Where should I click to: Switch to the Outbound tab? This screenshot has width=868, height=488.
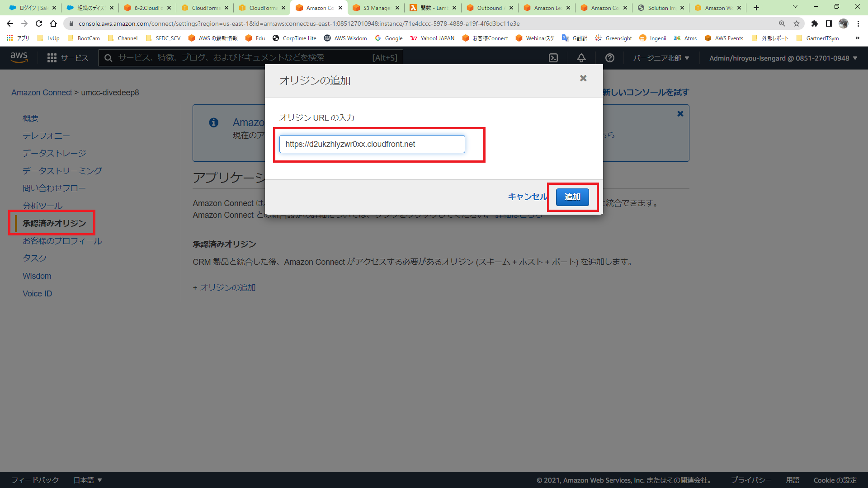(490, 8)
